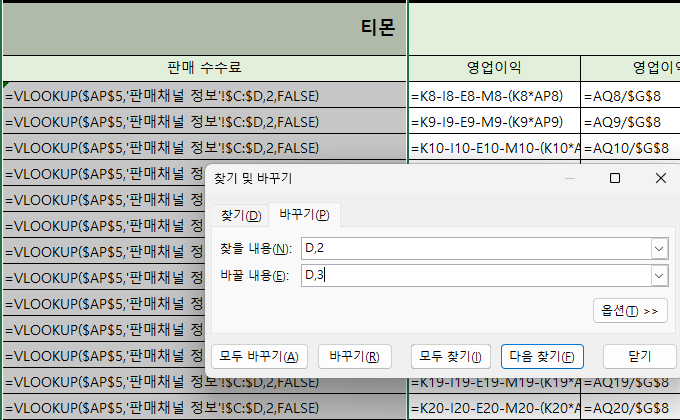Select cell with formula =AQ8/$G$8

click(631, 95)
